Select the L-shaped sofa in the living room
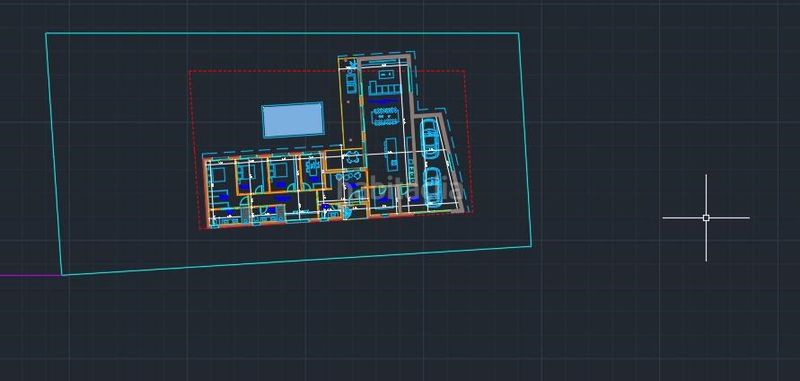 [385, 89]
